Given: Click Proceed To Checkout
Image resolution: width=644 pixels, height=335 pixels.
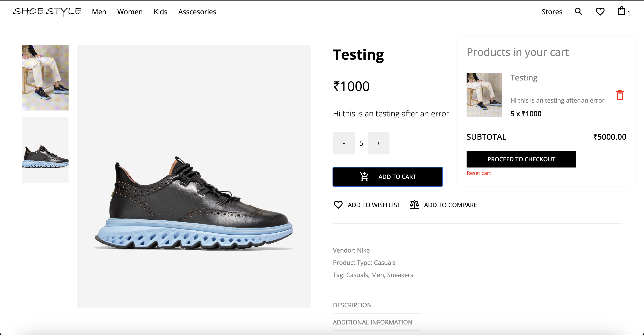Looking at the screenshot, I should (521, 159).
